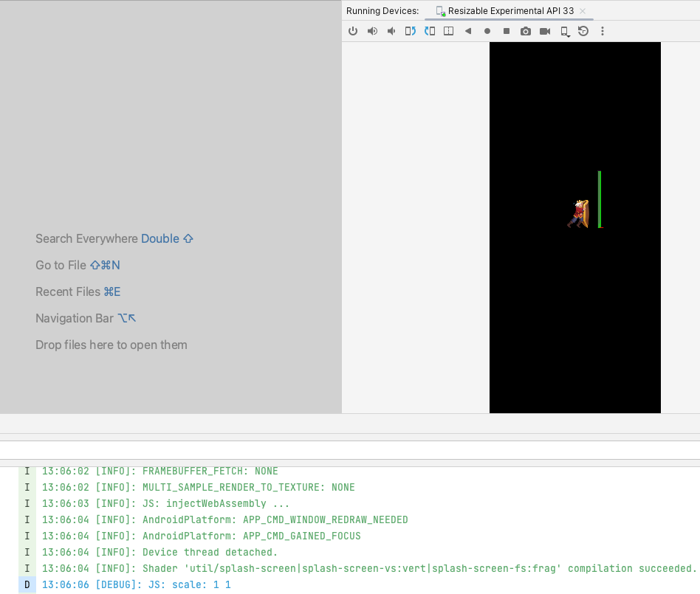The height and width of the screenshot is (594, 700).
Task: Click the I marker beside Shader log line
Action: pyautogui.click(x=27, y=568)
